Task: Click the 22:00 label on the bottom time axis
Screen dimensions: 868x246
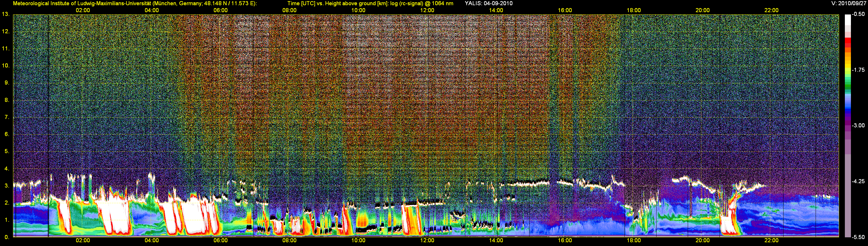Action: (x=771, y=241)
